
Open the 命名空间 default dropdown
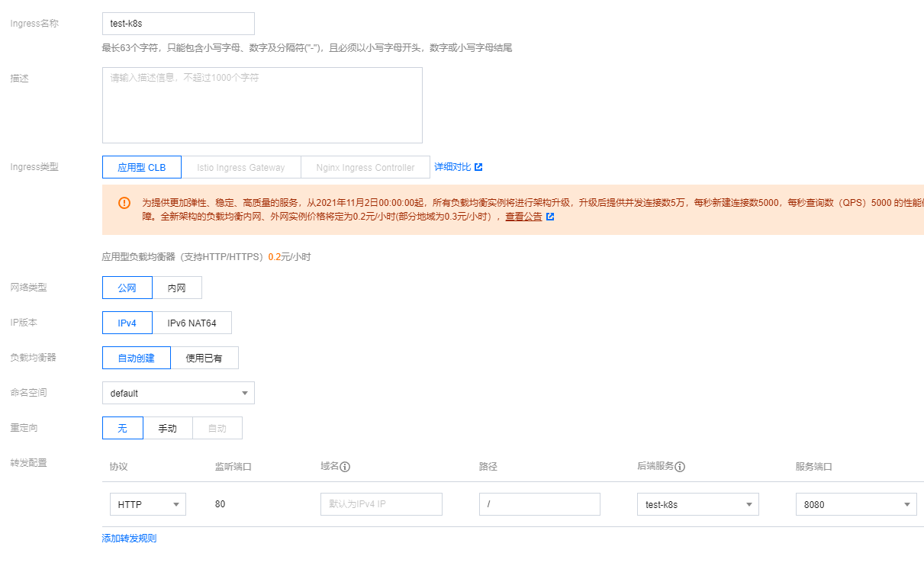pyautogui.click(x=178, y=393)
